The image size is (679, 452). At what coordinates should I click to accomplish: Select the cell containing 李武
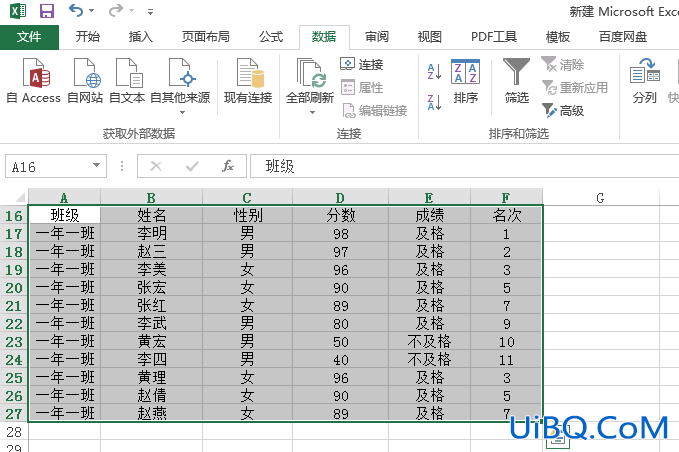pyautogui.click(x=152, y=323)
